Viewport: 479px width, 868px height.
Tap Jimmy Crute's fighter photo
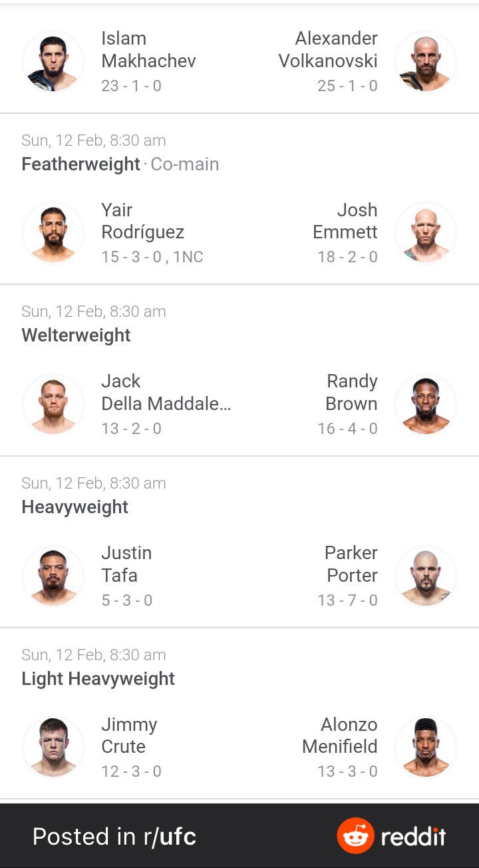coord(53,747)
